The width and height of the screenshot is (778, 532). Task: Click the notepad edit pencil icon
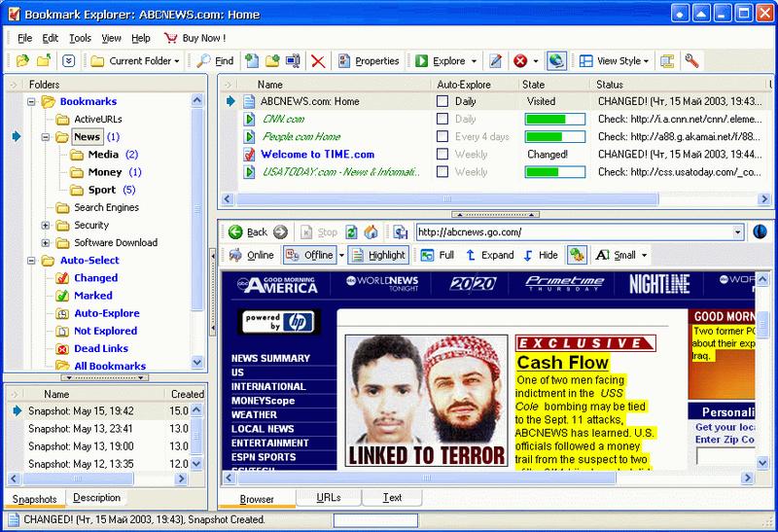495,61
